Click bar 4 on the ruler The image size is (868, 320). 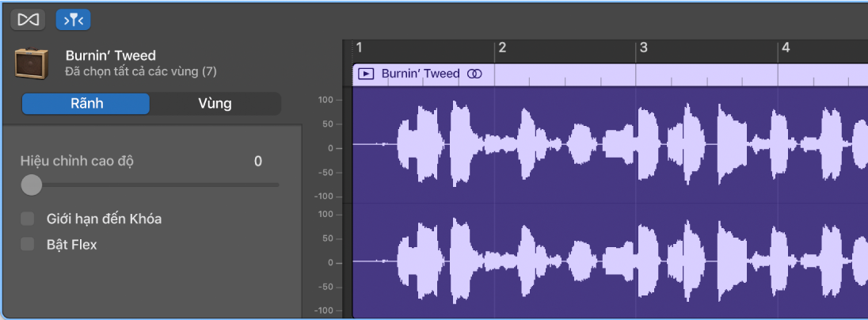tap(785, 48)
